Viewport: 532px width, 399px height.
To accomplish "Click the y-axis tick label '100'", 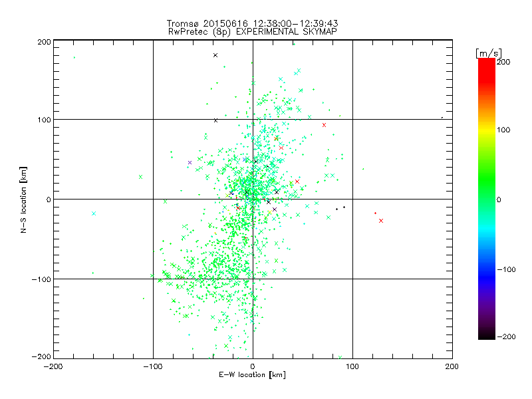I will point(44,120).
